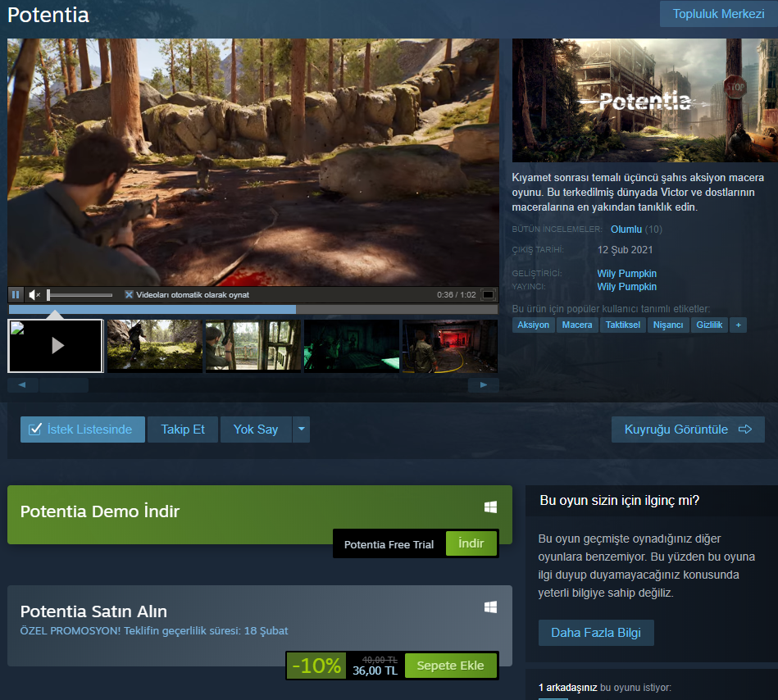
Task: Expand Yok Say dropdown arrow
Action: (x=301, y=430)
